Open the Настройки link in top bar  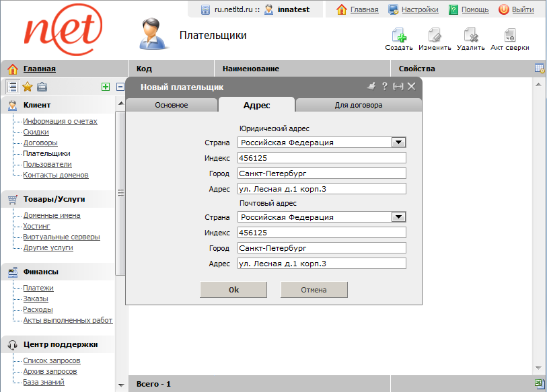coord(420,9)
